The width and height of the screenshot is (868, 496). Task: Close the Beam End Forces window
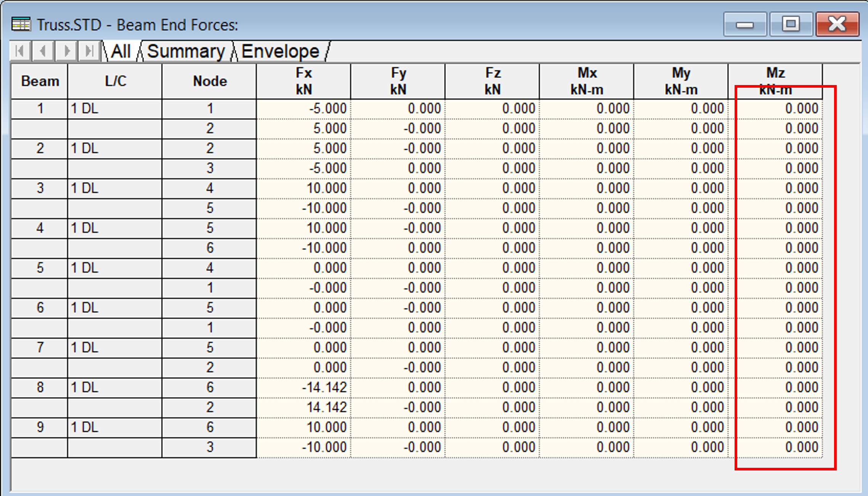(x=837, y=24)
